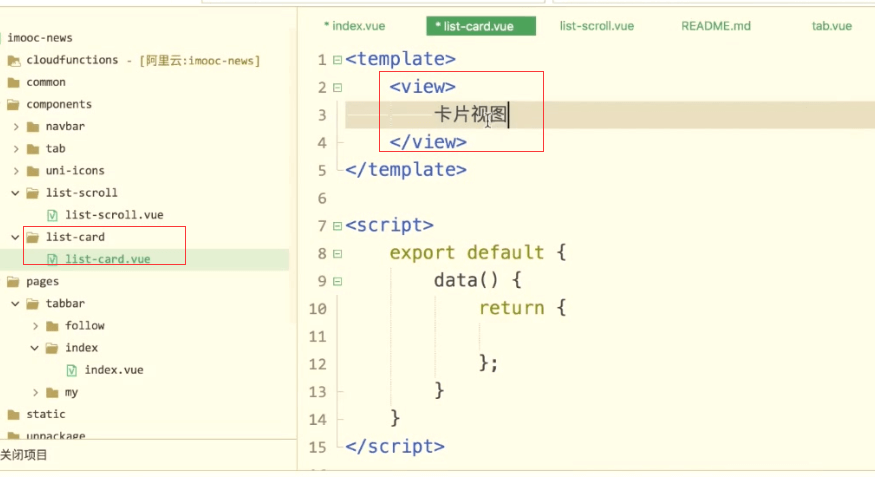Click the static folder icon

coord(13,415)
